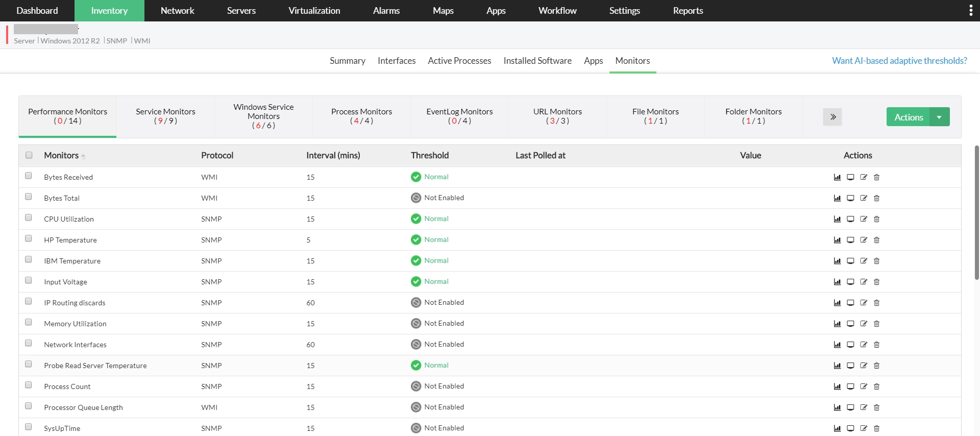Open URL Monitors tab
The height and width of the screenshot is (436, 980).
557,116
